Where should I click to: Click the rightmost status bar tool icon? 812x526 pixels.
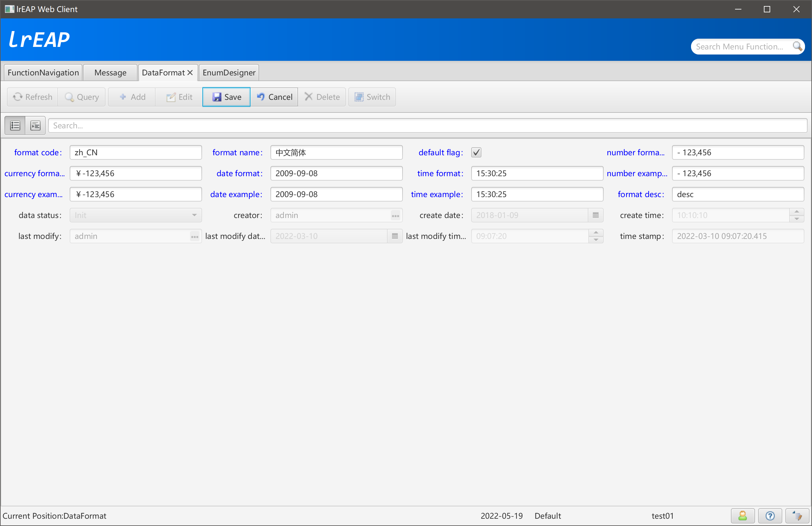tap(797, 516)
